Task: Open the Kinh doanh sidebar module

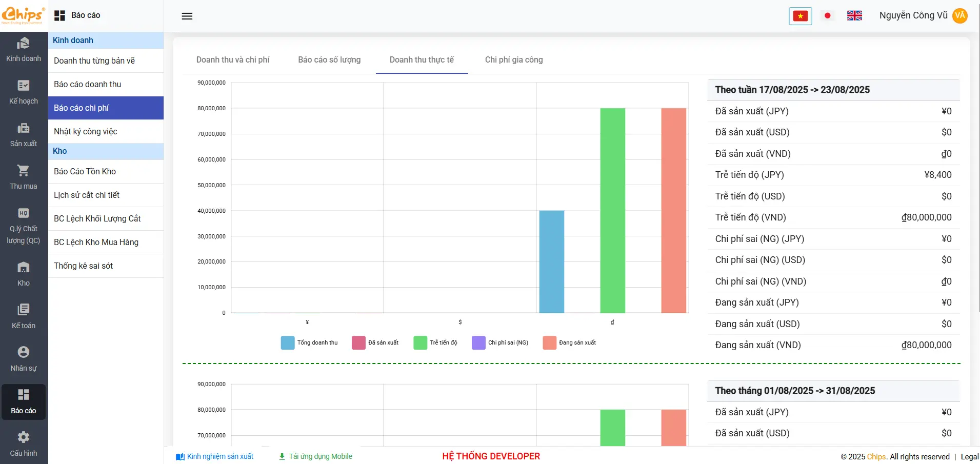Action: pyautogui.click(x=24, y=50)
